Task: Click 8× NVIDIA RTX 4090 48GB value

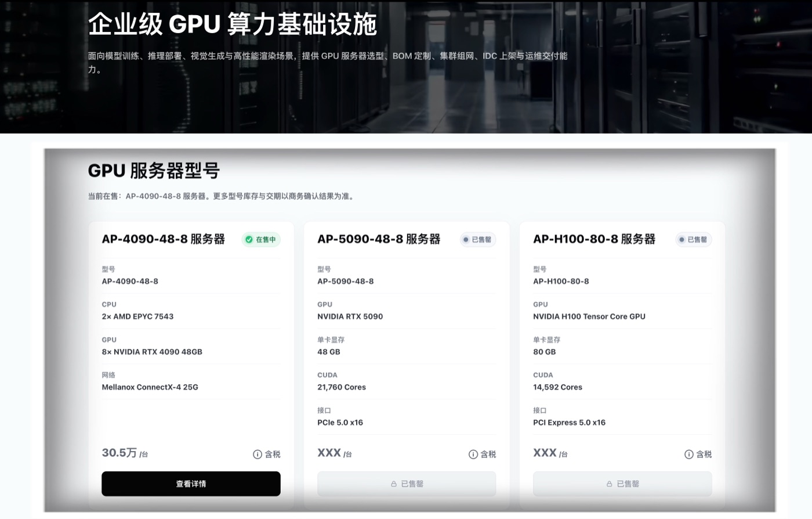Action: [x=152, y=352]
